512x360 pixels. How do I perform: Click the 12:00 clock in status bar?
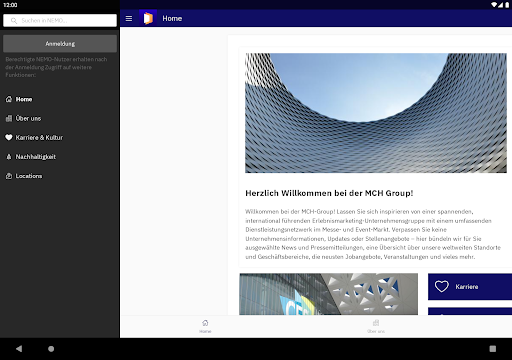pos(10,5)
